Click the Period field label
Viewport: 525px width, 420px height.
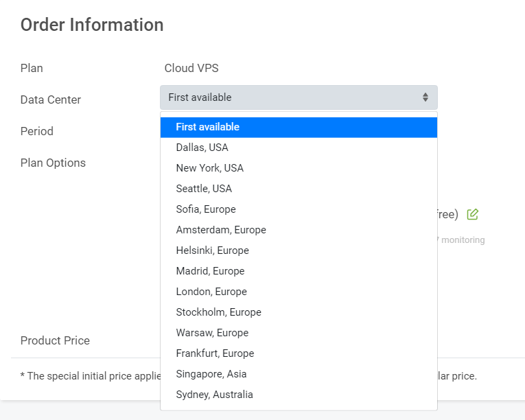tap(37, 131)
